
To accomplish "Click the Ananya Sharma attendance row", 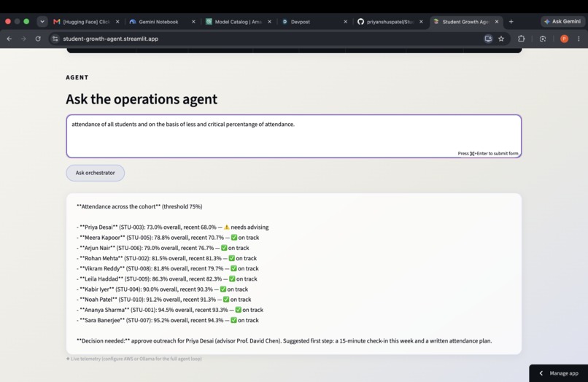I will 170,310.
